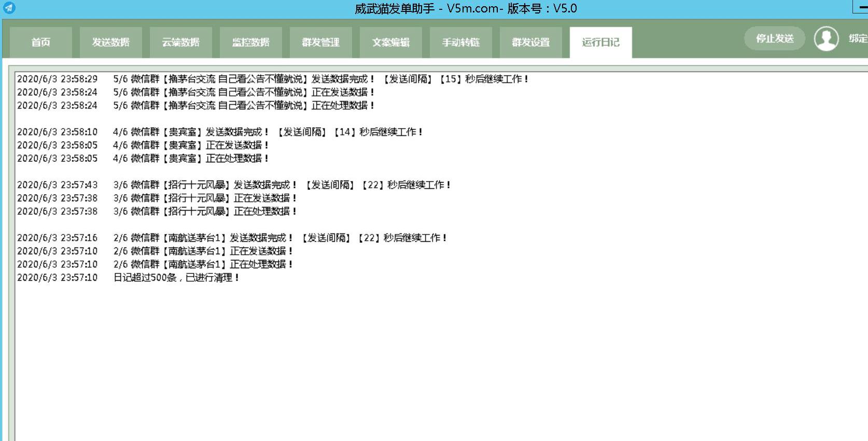Image resolution: width=868 pixels, height=441 pixels.
Task: Open the 云端数据 tab
Action: pyautogui.click(x=181, y=42)
